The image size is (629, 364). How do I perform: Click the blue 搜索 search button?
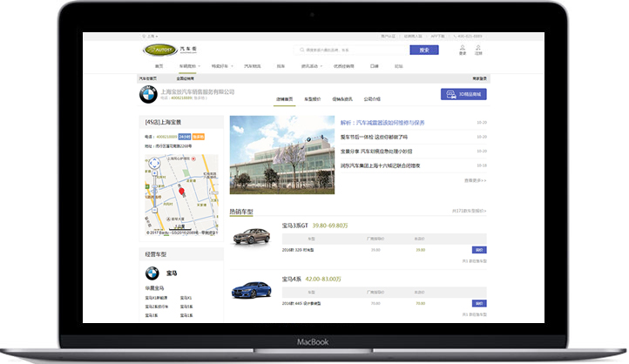(424, 50)
